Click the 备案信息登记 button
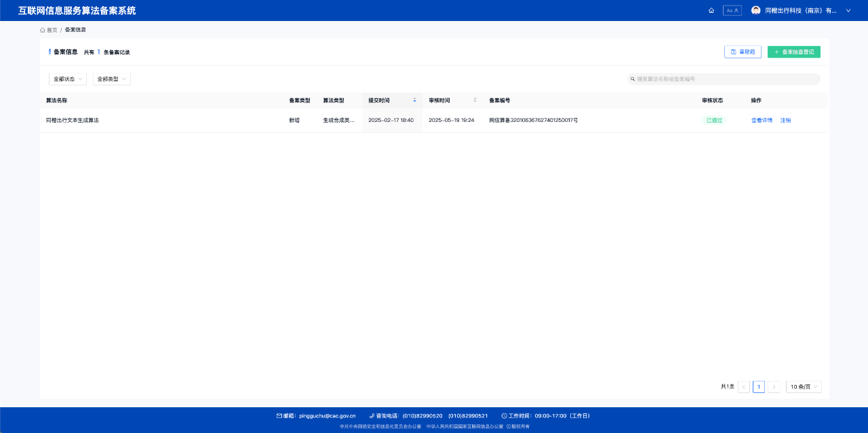This screenshot has width=868, height=433. 793,52
